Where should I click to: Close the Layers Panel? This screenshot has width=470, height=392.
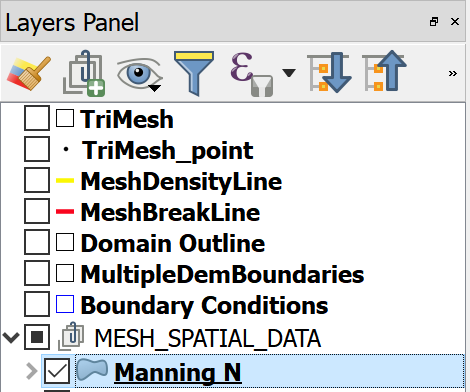pos(455,22)
